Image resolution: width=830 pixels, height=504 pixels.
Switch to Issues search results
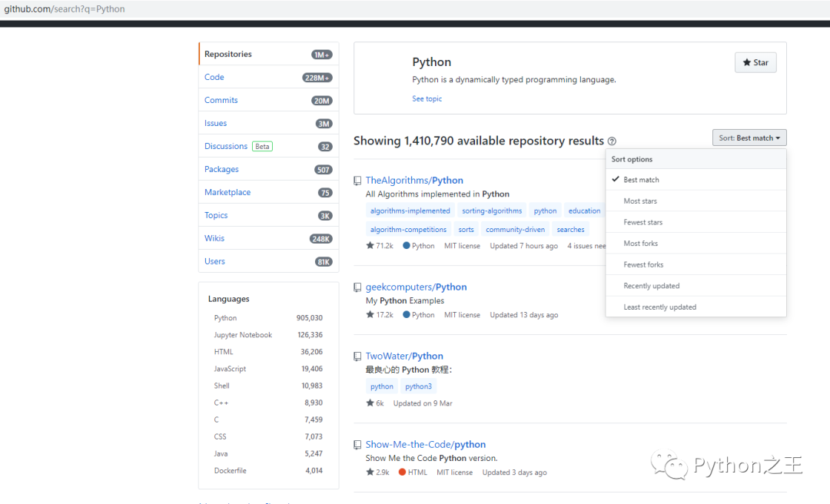click(x=268, y=124)
